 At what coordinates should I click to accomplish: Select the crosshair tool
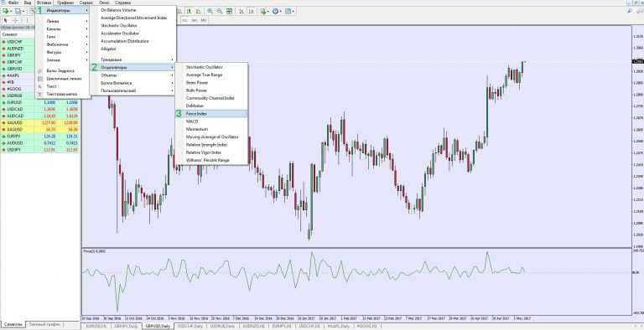click(16, 20)
